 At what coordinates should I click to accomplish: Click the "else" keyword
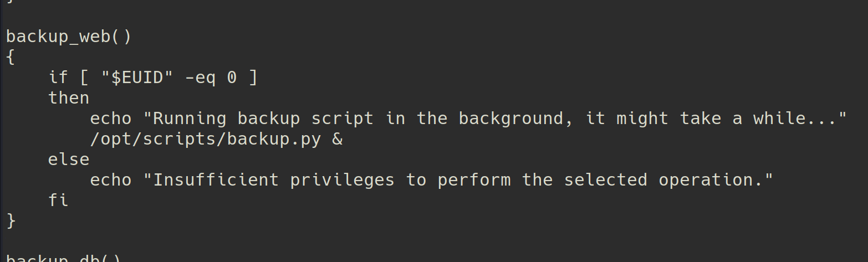(69, 160)
